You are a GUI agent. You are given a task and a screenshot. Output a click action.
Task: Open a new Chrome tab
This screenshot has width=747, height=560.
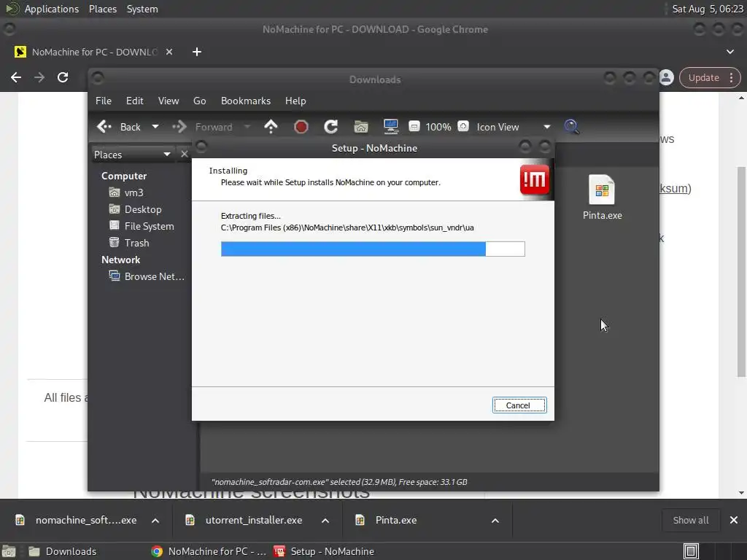pos(197,52)
